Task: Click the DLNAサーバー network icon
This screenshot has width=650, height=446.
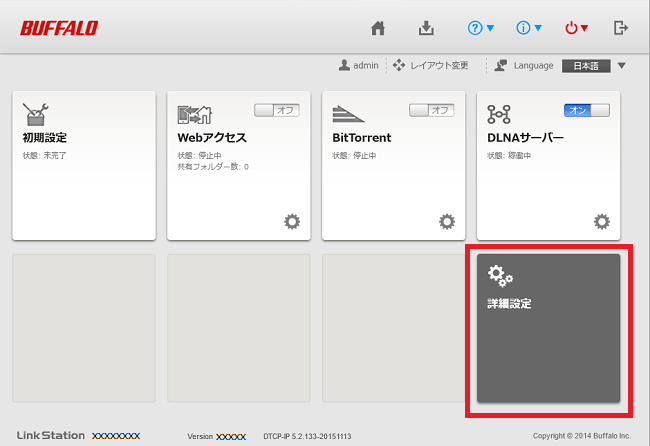Action: tap(499, 113)
